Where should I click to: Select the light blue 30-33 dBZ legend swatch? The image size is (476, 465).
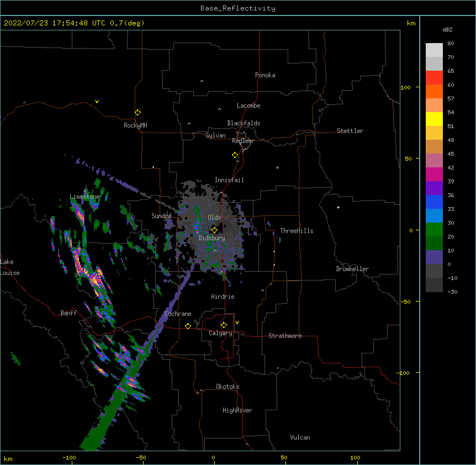click(434, 215)
